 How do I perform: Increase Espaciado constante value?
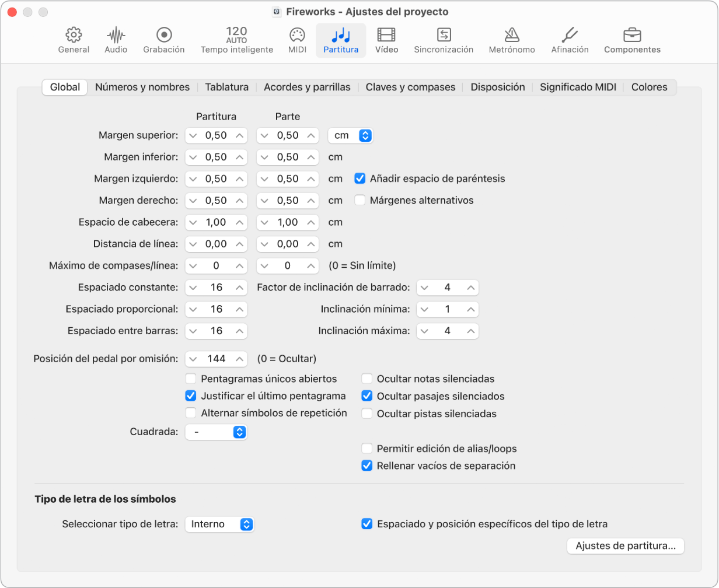pyautogui.click(x=239, y=288)
